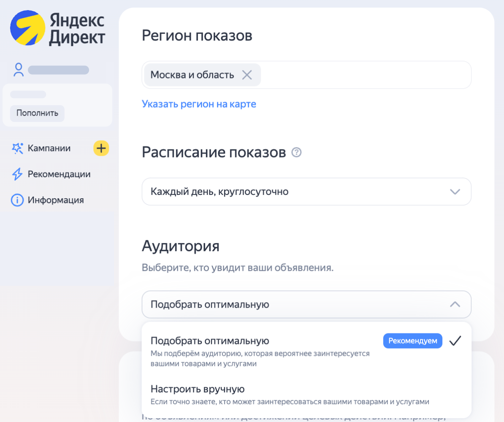The height and width of the screenshot is (422, 504).
Task: Click the Рекомендуем badge
Action: (413, 341)
